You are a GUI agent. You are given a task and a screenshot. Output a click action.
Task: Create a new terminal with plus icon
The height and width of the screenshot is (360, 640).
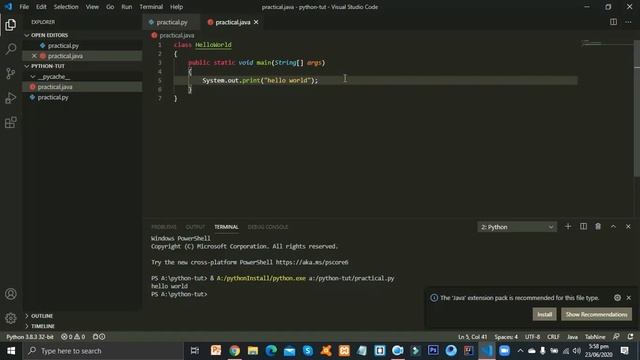pos(568,227)
